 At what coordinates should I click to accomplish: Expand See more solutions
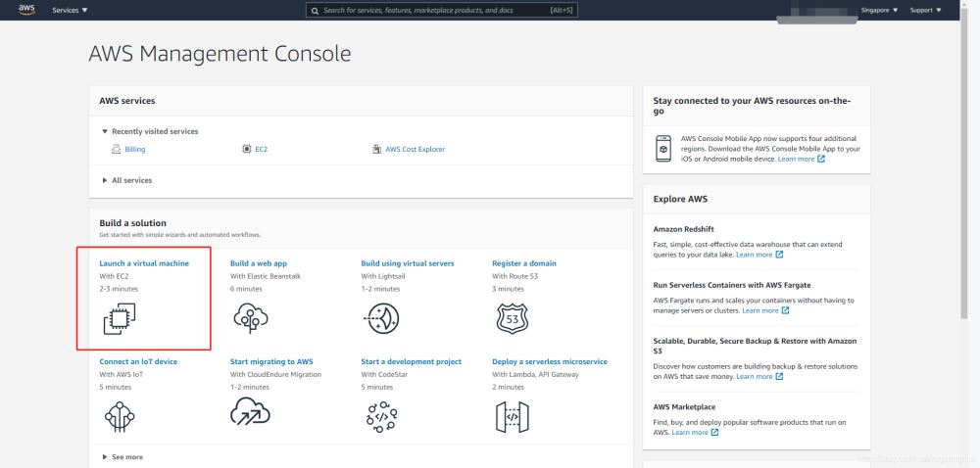tap(106, 456)
